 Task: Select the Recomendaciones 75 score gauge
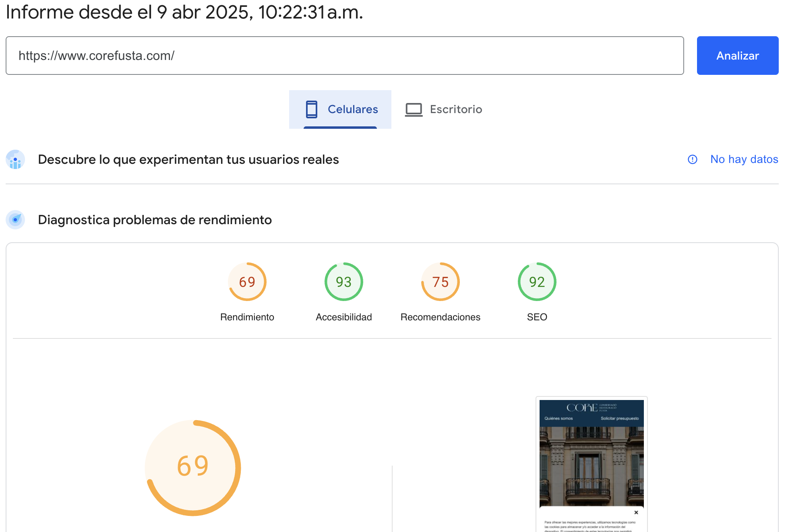pos(440,282)
